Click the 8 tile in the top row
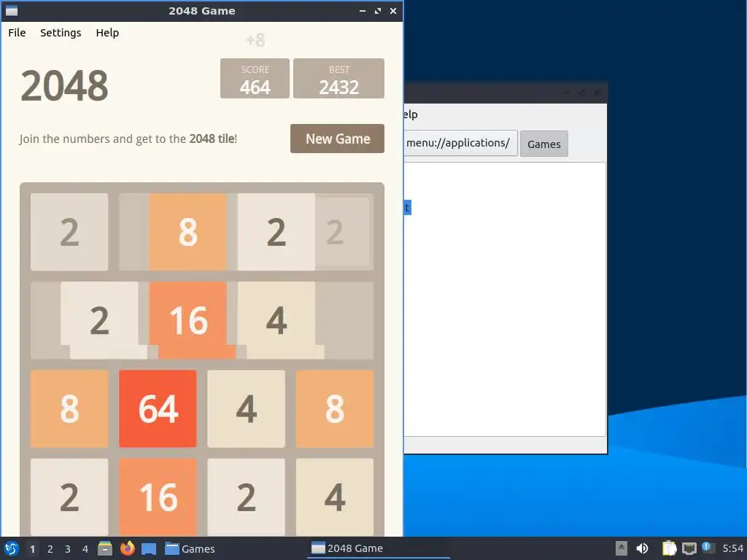 coord(187,232)
